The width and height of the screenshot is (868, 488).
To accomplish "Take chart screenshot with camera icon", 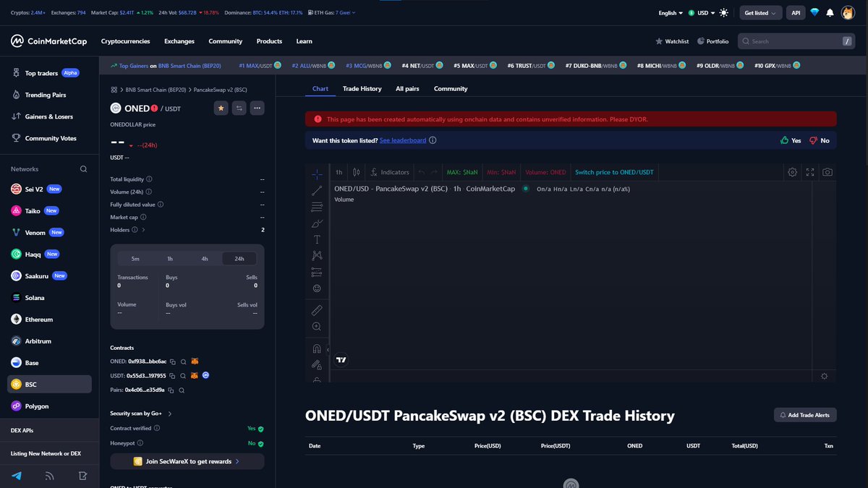I will pyautogui.click(x=827, y=172).
